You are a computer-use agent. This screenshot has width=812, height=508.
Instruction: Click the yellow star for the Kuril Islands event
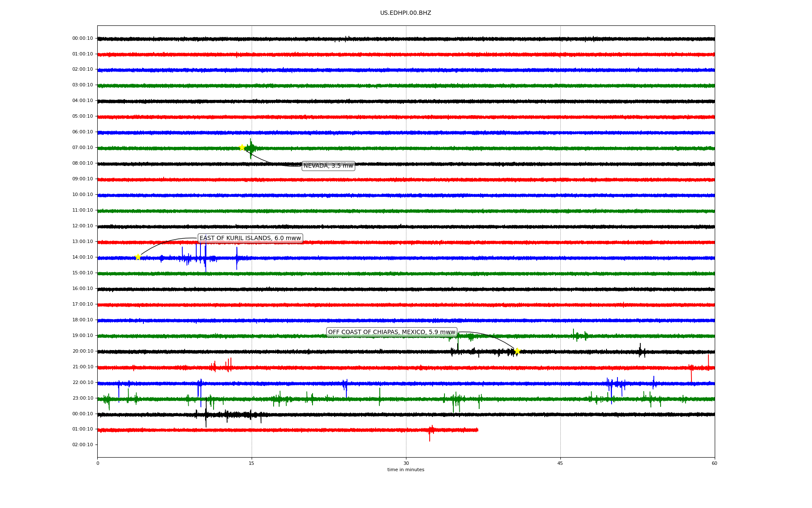point(138,257)
